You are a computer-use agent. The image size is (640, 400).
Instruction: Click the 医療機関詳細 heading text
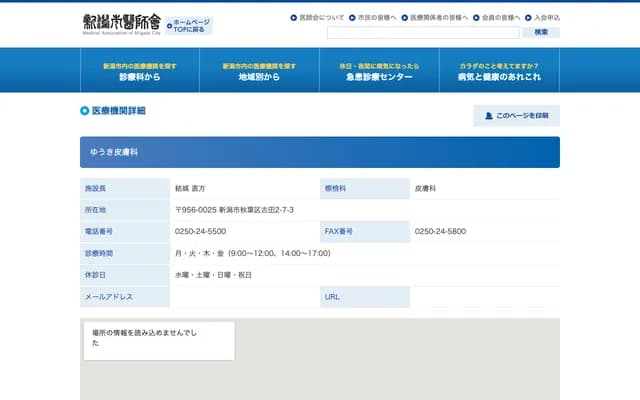click(119, 111)
